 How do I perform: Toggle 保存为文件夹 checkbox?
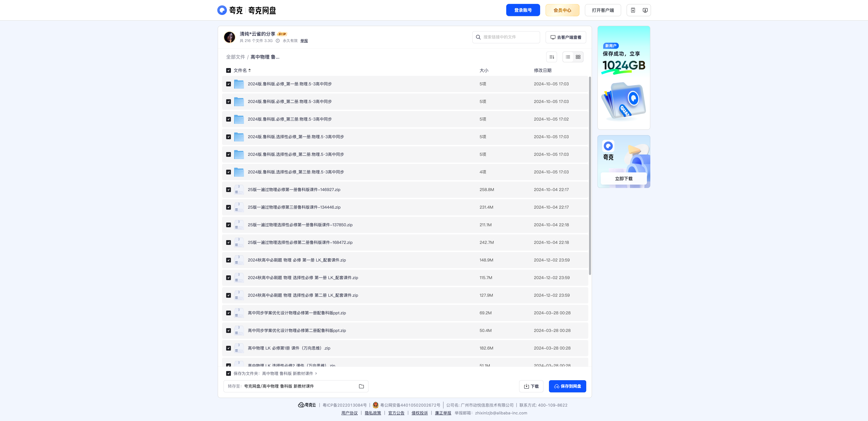point(229,374)
